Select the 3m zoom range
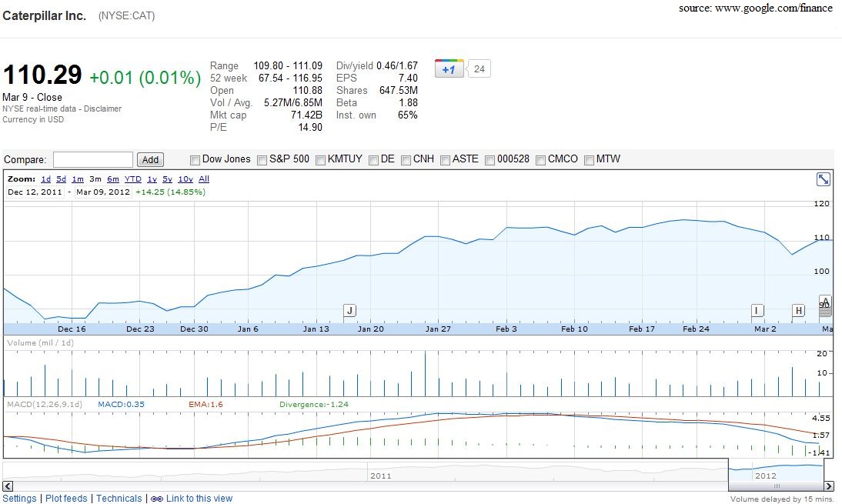Image resolution: width=842 pixels, height=504 pixels. 95,179
